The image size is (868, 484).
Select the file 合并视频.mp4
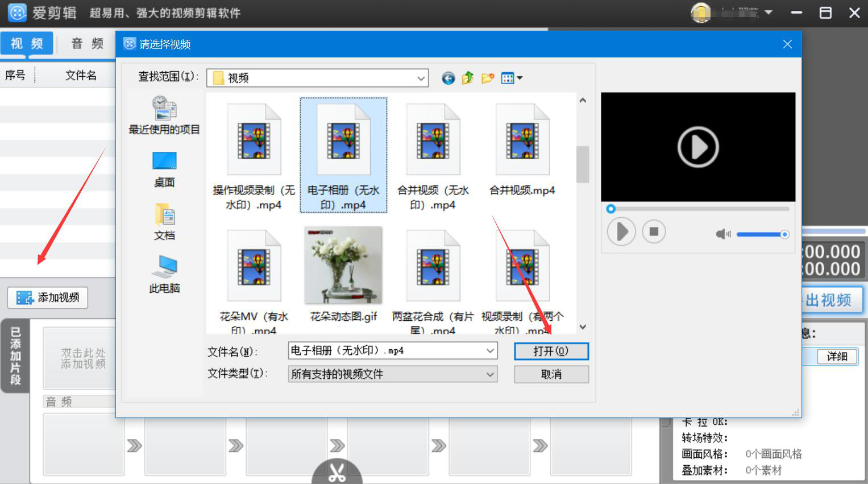click(522, 150)
